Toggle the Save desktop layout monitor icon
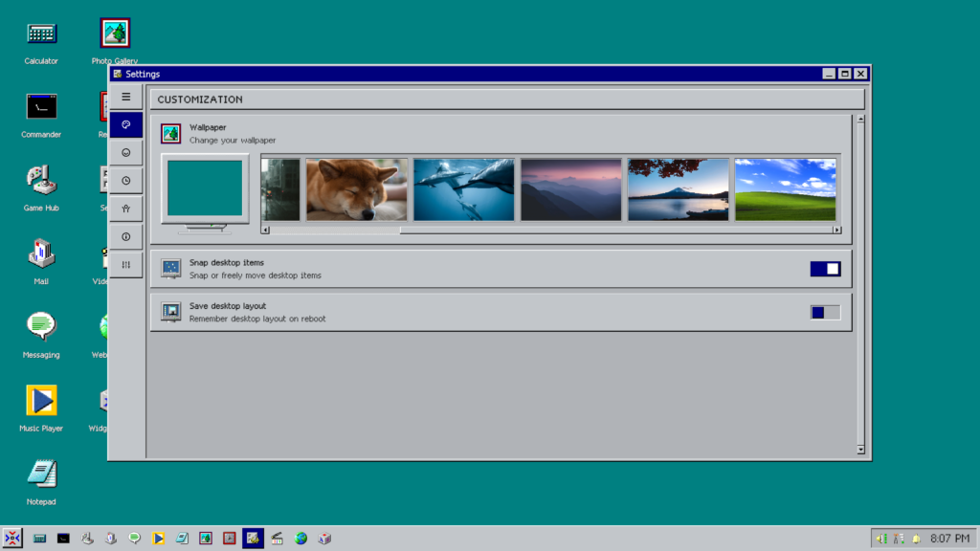Image resolution: width=980 pixels, height=551 pixels. pos(171,312)
